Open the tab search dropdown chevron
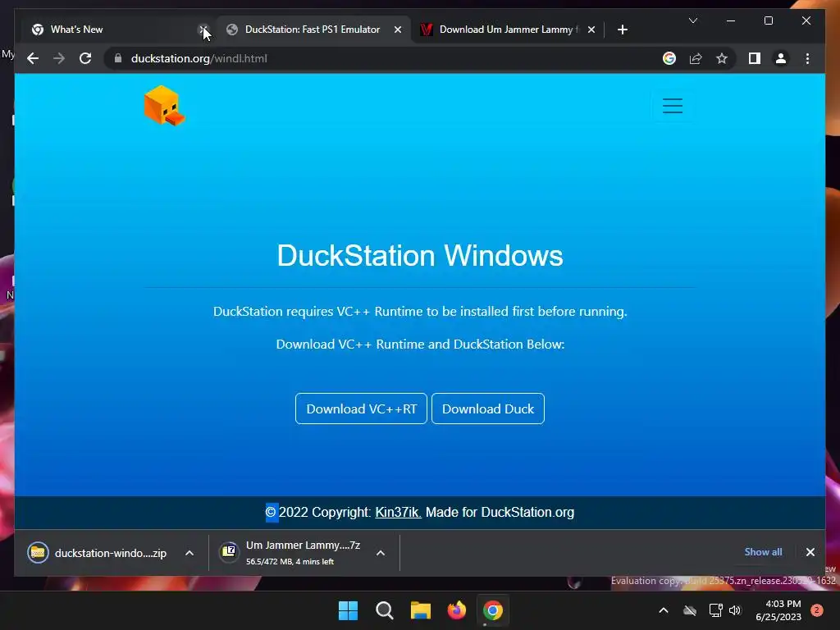The width and height of the screenshot is (840, 630). point(692,21)
